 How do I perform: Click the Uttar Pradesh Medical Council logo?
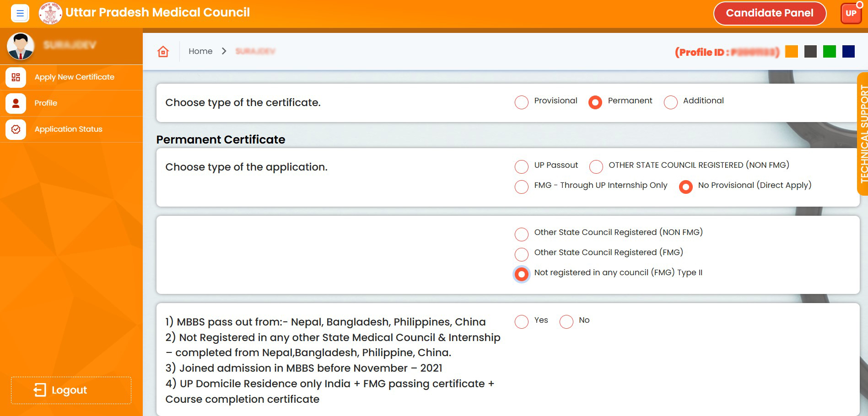click(x=50, y=13)
